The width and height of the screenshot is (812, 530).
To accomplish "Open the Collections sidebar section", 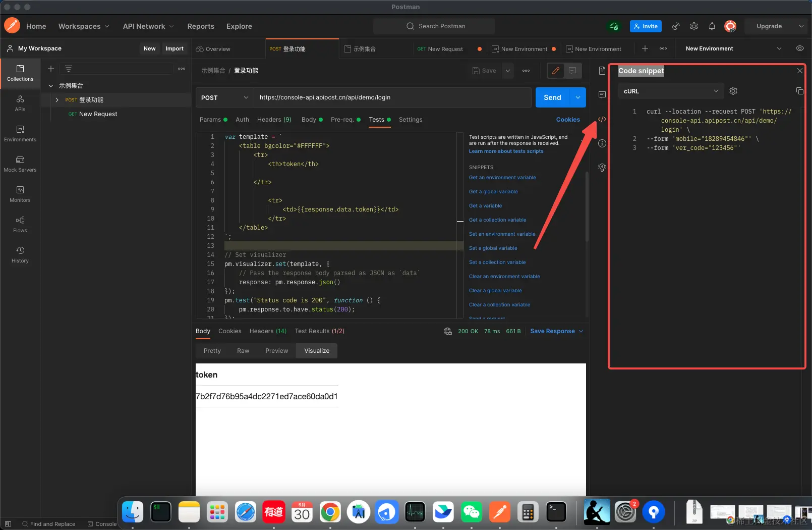I will pyautogui.click(x=20, y=73).
